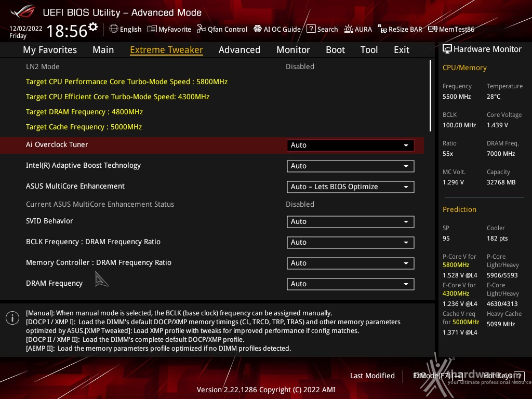The width and height of the screenshot is (532, 399).
Task: Open the AI OC Guide brain icon
Action: tap(258, 29)
